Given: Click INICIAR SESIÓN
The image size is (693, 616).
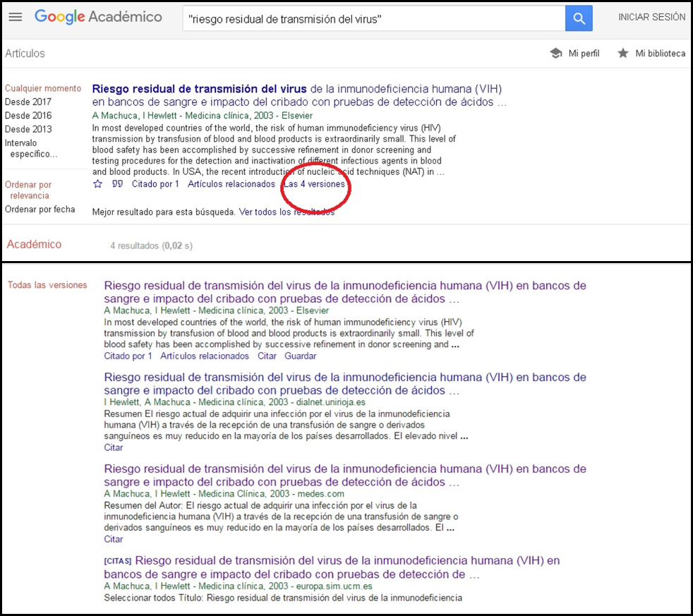Looking at the screenshot, I should tap(651, 18).
